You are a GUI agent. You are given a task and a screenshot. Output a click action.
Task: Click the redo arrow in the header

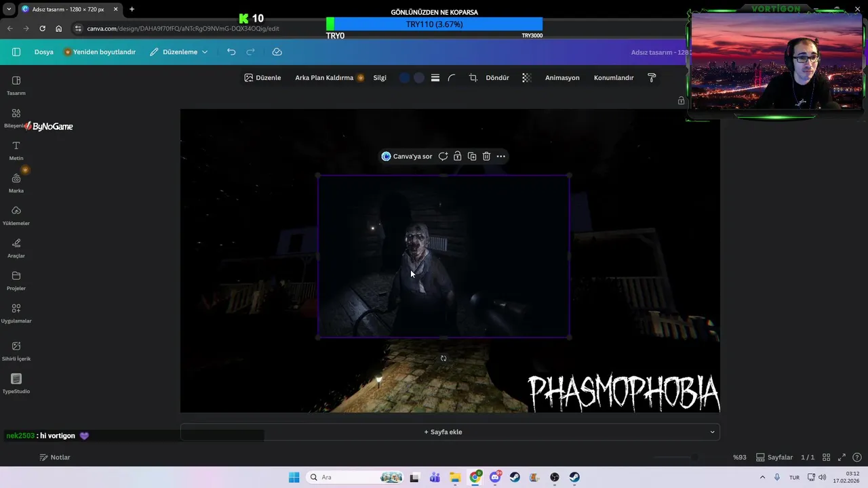pyautogui.click(x=250, y=52)
